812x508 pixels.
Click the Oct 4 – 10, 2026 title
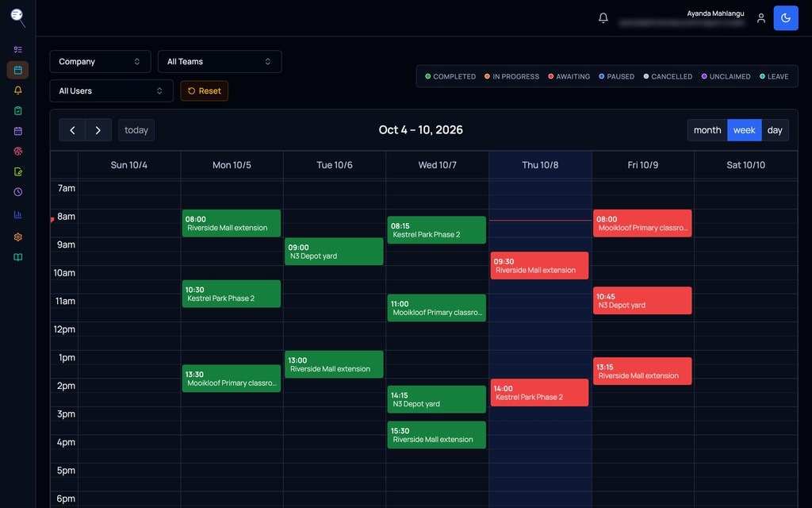420,130
